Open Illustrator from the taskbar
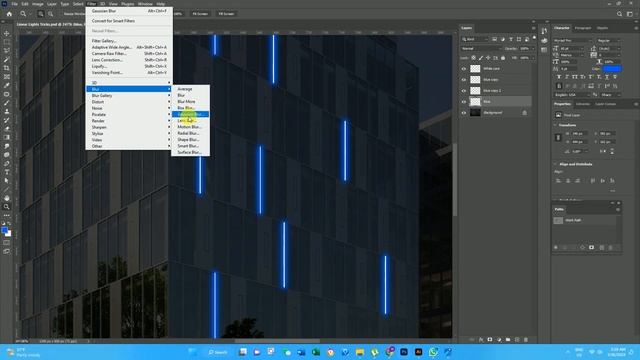This screenshot has width=640, height=360. pyautogui.click(x=418, y=352)
